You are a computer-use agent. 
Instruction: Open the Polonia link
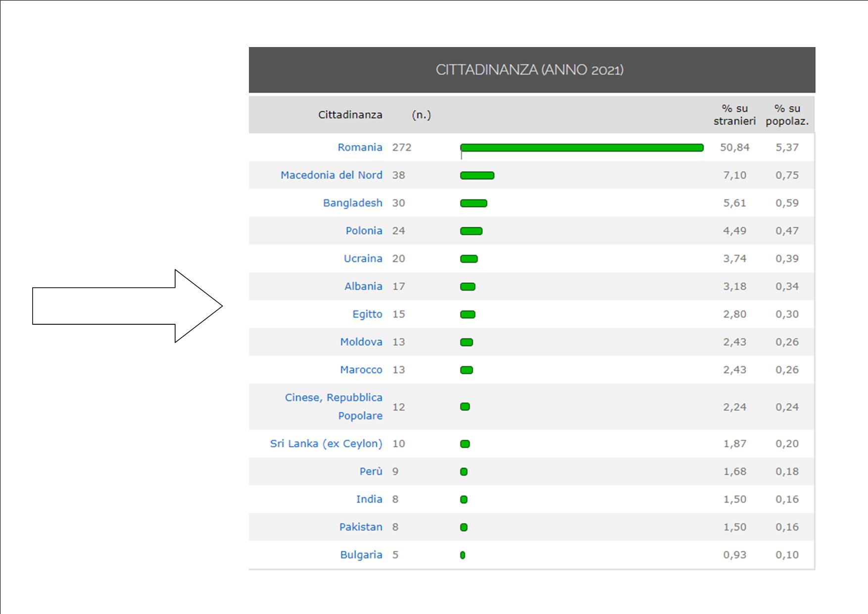(364, 231)
